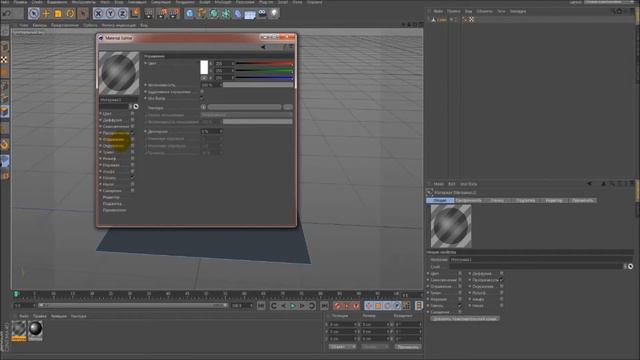
Task: Switch to Specular tab in Attribute Manager
Action: pos(497,200)
